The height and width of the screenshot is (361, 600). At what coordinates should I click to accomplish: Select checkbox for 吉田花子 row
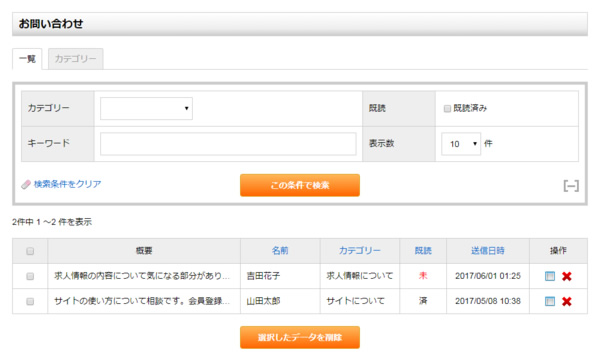point(30,276)
